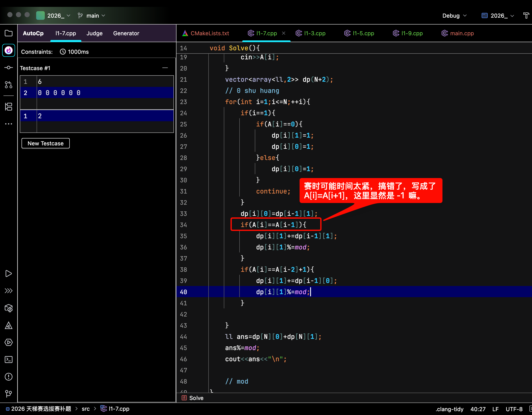Open the Git tool window icon
Viewport: 532px width, 415px height.
click(9, 393)
